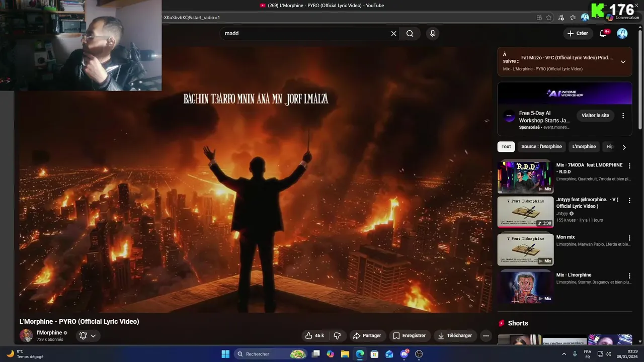Screen dimensions: 644x362
Task: Open the system tray volume icon
Action: pyautogui.click(x=608, y=354)
